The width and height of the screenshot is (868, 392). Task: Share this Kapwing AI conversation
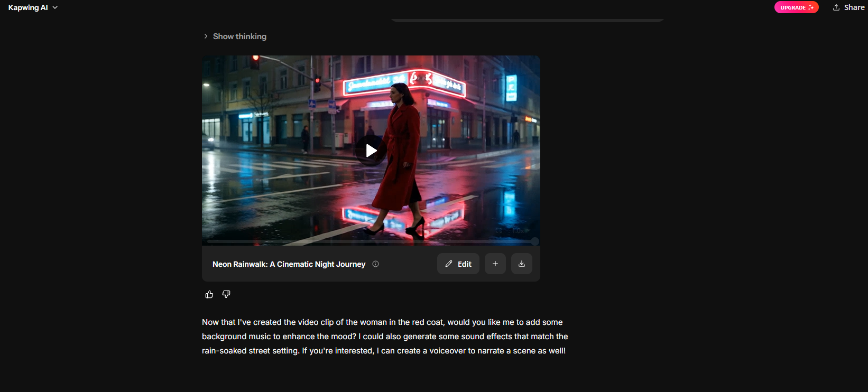coord(849,7)
